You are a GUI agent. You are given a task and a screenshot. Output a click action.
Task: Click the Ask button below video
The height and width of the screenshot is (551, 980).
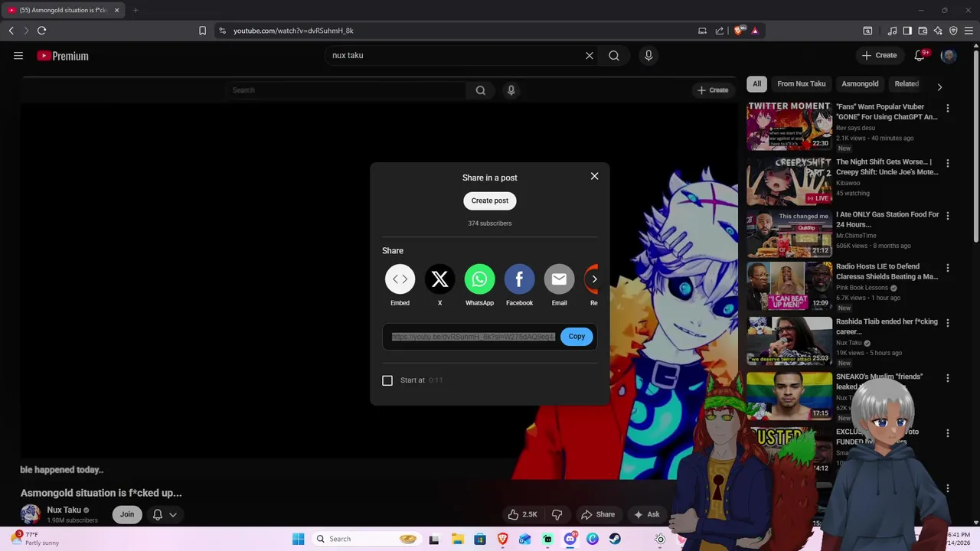(x=646, y=515)
